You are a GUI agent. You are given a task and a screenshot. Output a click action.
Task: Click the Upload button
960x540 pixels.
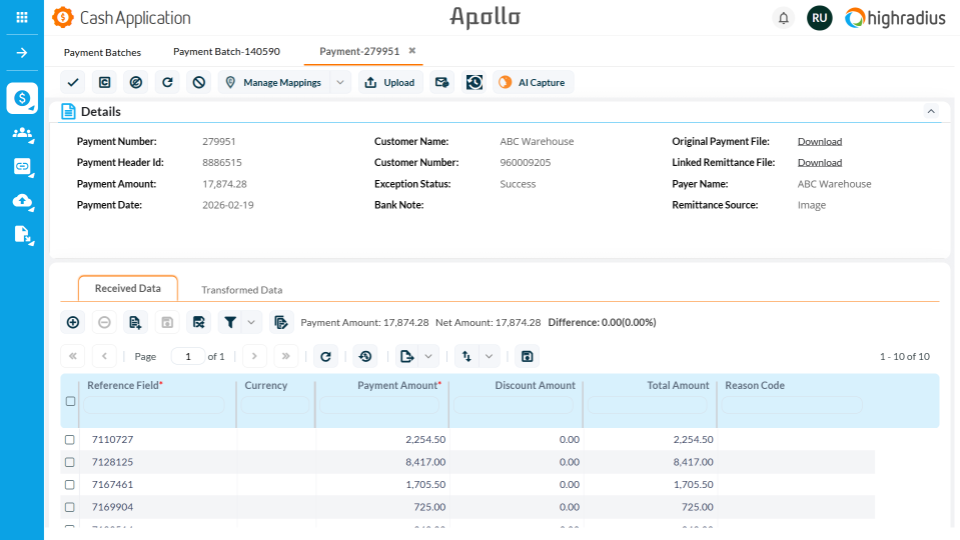390,83
